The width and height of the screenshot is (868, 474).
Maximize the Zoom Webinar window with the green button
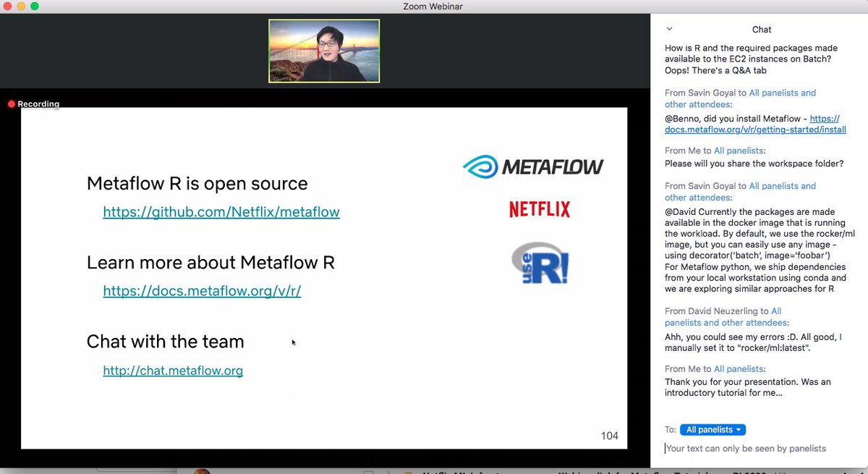coord(35,7)
